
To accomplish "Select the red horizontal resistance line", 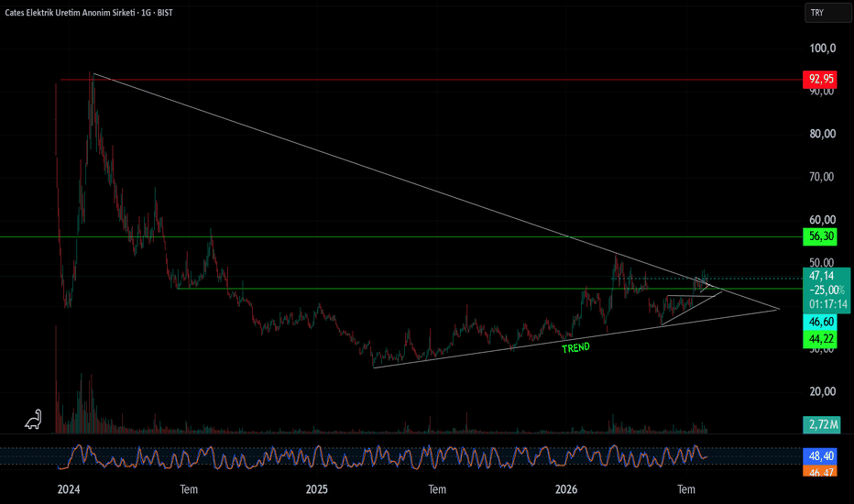I will tap(431, 80).
